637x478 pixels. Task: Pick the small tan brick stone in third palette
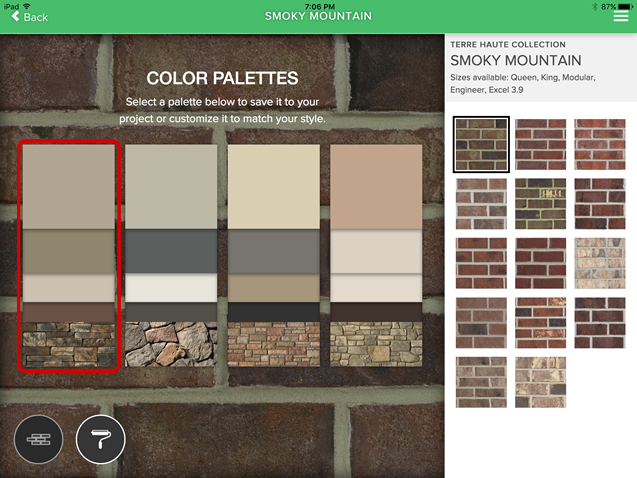click(x=274, y=344)
